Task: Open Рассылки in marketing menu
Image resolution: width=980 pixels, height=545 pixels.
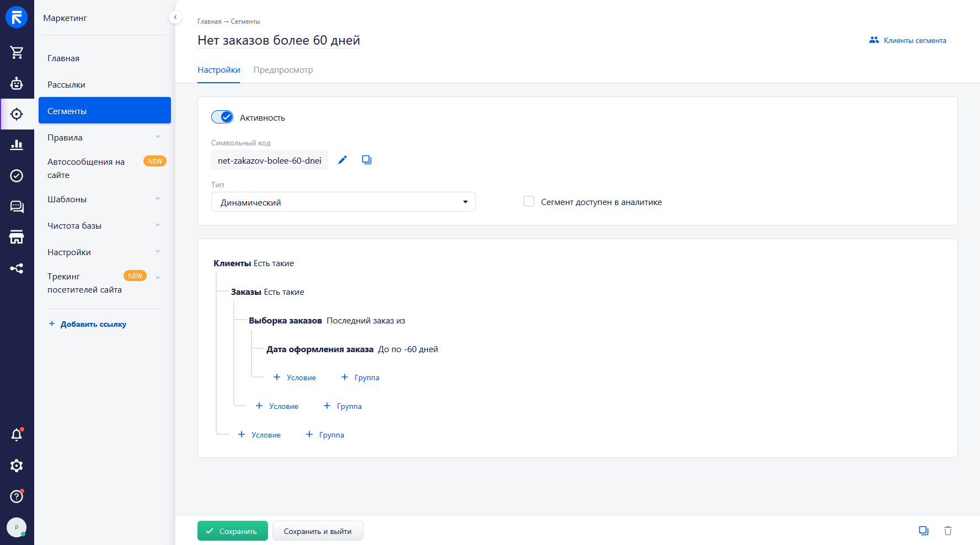Action: coord(104,84)
